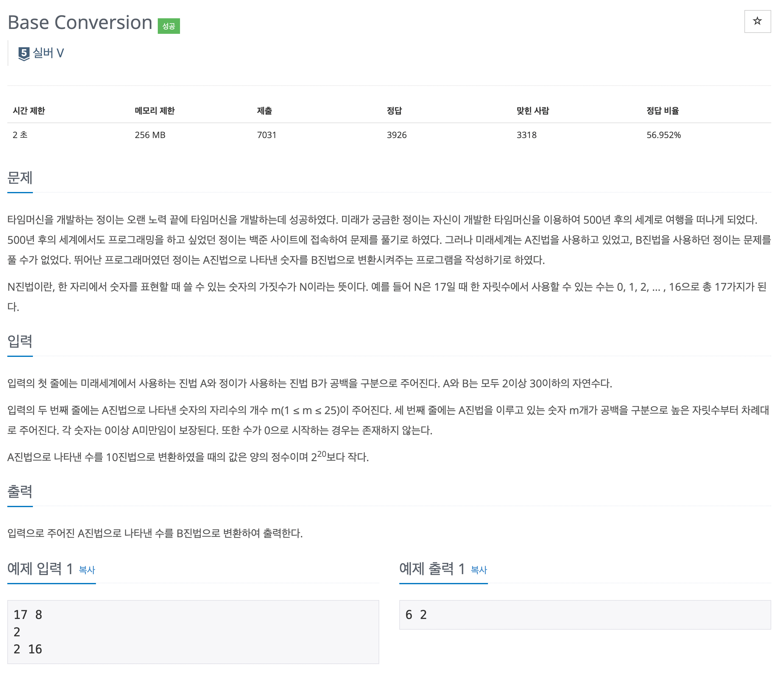Select the 문제 section heading
The width and height of the screenshot is (784, 679).
[x=20, y=178]
